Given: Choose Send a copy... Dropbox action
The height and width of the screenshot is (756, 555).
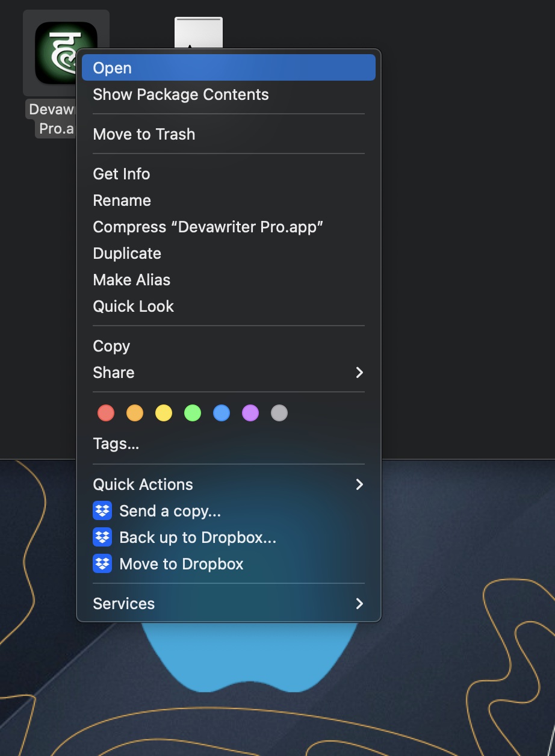Looking at the screenshot, I should 229,511.
